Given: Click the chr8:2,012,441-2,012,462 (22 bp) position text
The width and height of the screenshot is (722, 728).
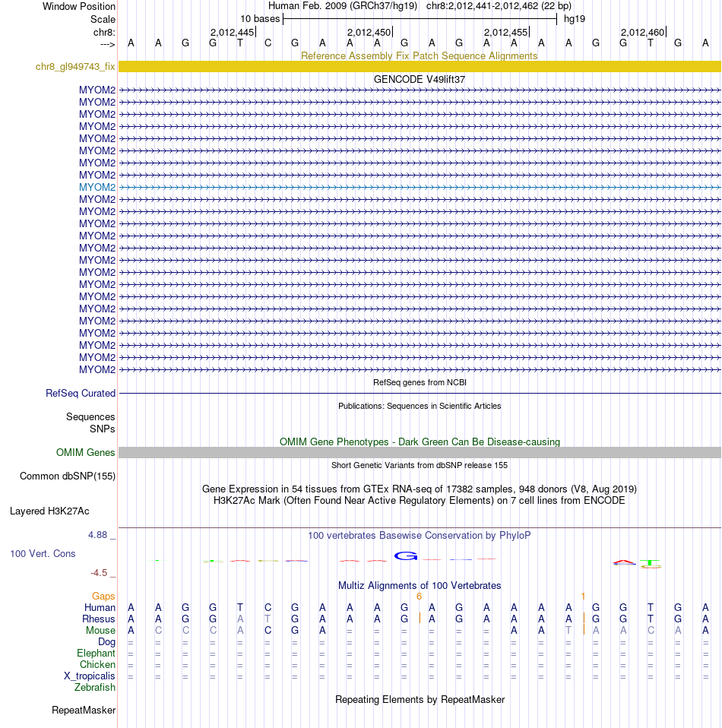Looking at the screenshot, I should (x=499, y=6).
